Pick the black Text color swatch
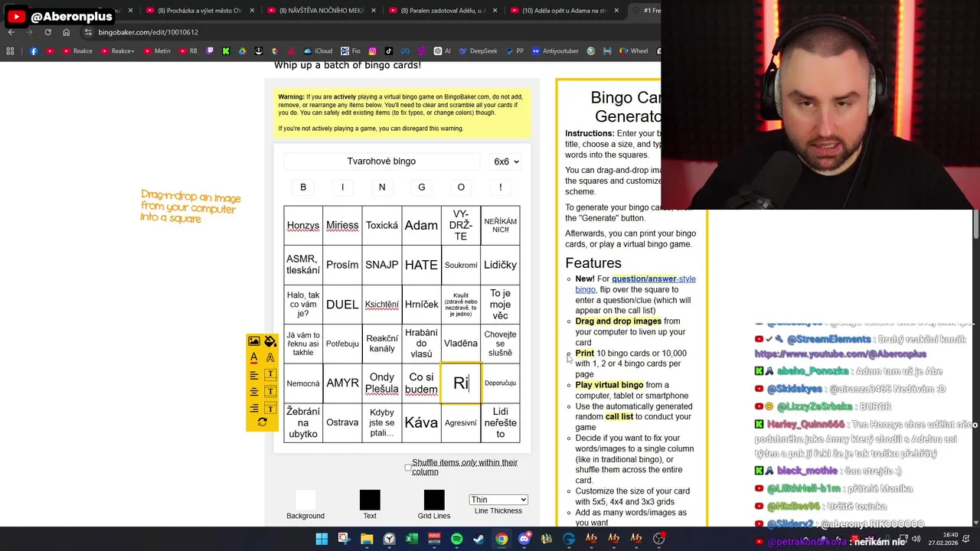Screen dimensions: 980x551 (x=370, y=500)
